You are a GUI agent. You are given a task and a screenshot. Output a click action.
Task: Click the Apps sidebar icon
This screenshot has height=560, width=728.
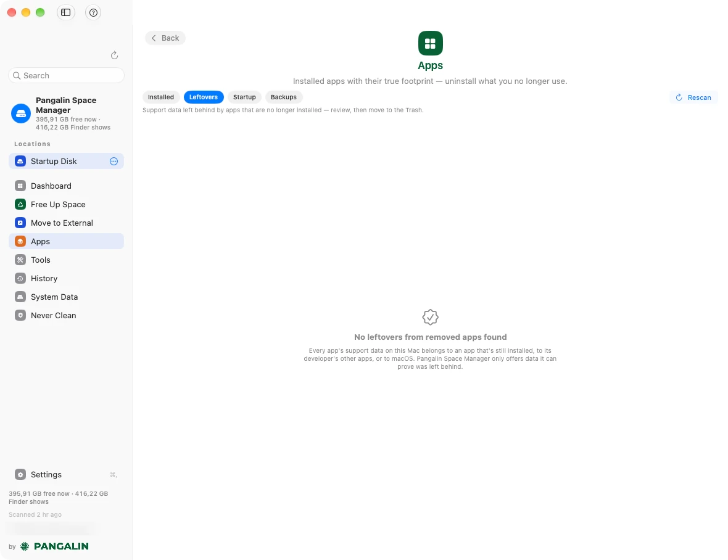coord(20,242)
